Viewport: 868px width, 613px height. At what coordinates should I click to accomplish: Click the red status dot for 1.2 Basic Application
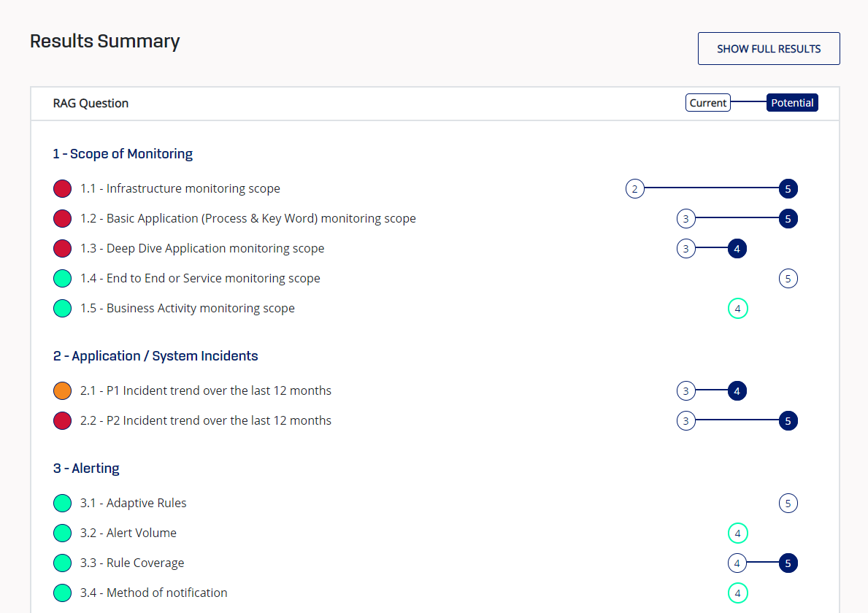click(63, 218)
